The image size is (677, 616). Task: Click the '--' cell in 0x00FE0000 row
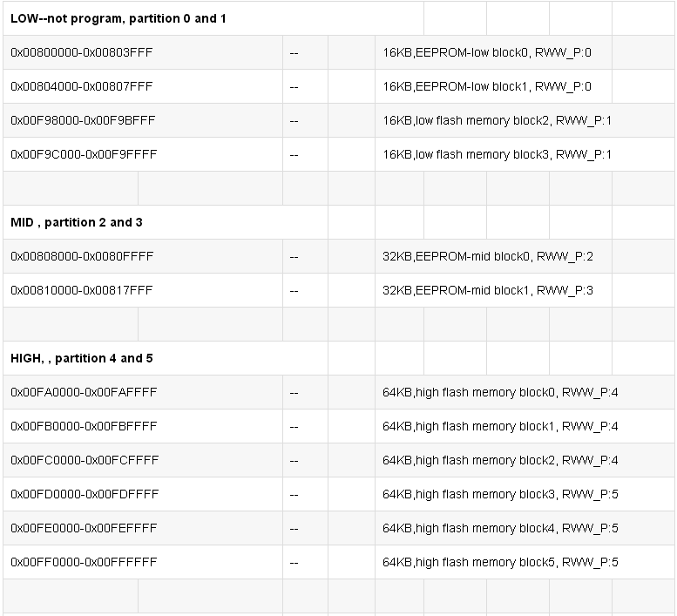294,528
